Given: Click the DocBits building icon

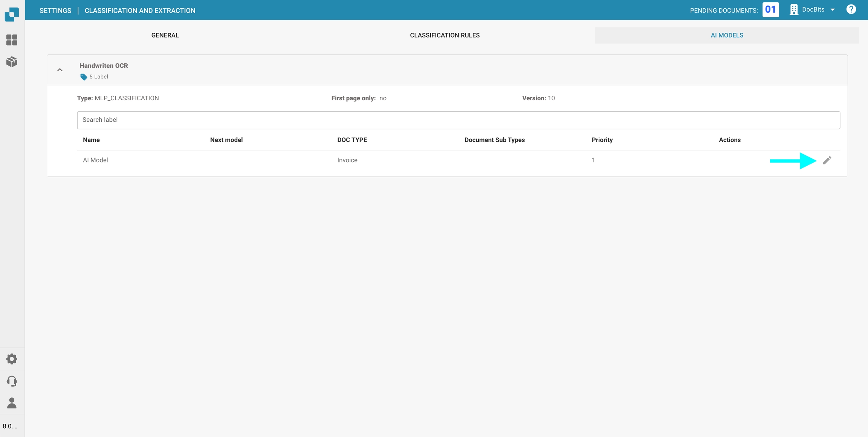Looking at the screenshot, I should click(794, 10).
